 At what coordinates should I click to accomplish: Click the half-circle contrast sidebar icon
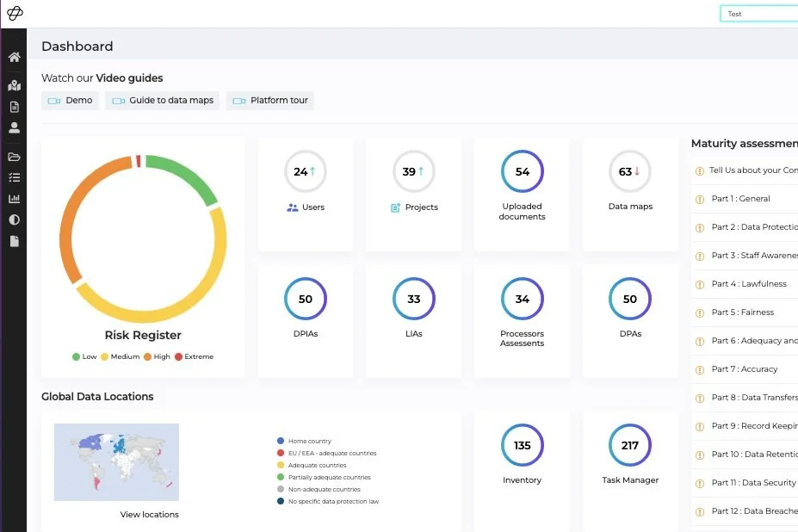pos(15,220)
